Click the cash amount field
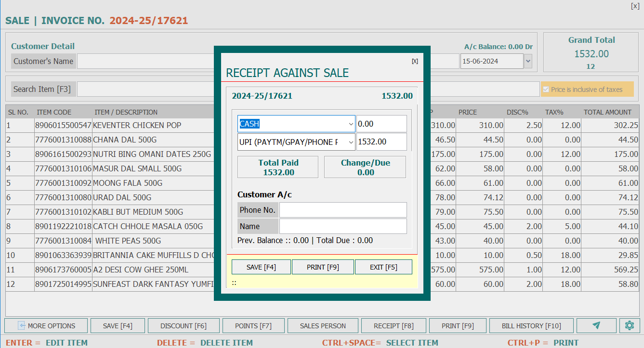 click(x=381, y=124)
